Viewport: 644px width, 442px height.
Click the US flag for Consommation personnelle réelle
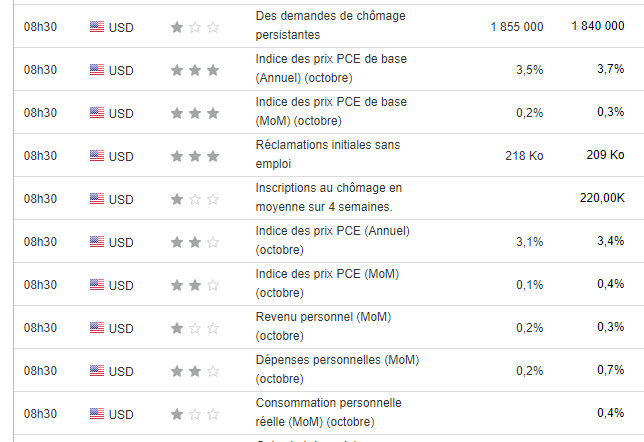point(97,414)
